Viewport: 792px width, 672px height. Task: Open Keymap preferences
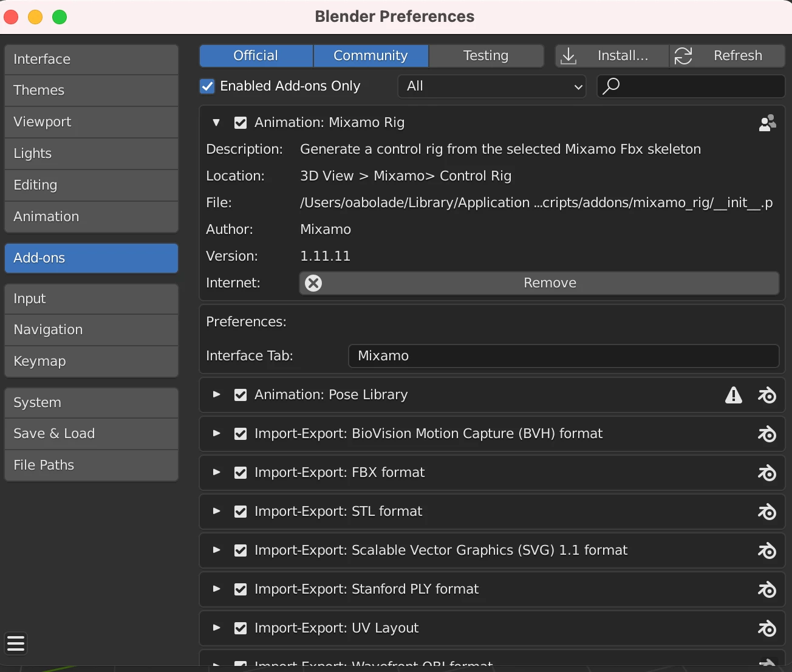[92, 362]
